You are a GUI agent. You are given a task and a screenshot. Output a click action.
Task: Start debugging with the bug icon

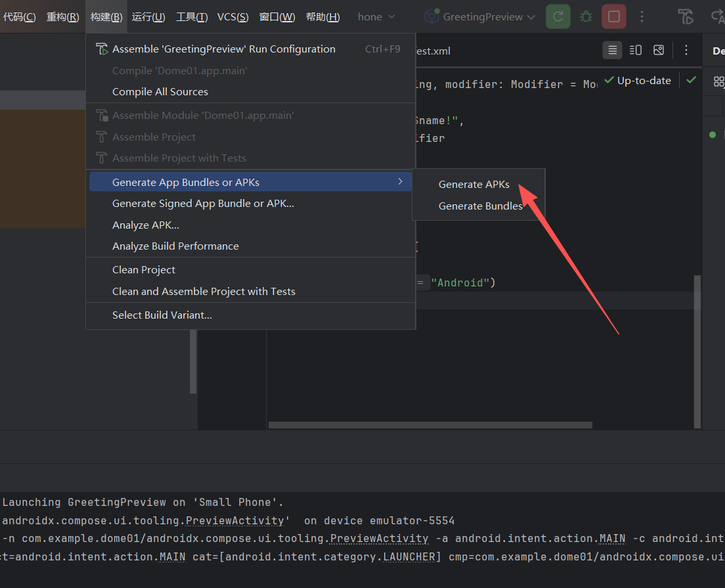pyautogui.click(x=586, y=16)
